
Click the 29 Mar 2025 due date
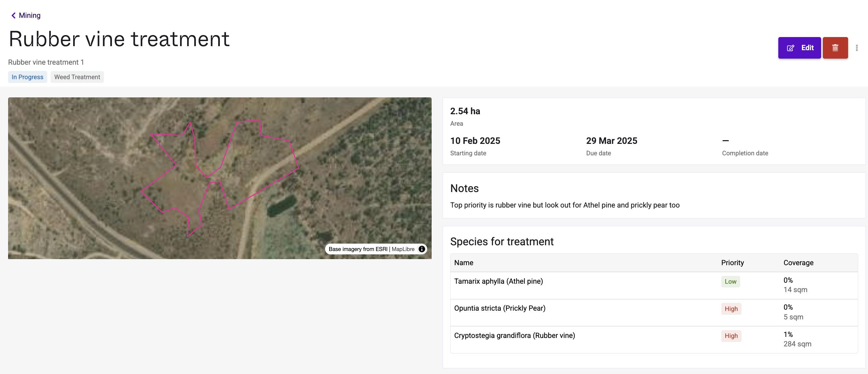point(611,141)
